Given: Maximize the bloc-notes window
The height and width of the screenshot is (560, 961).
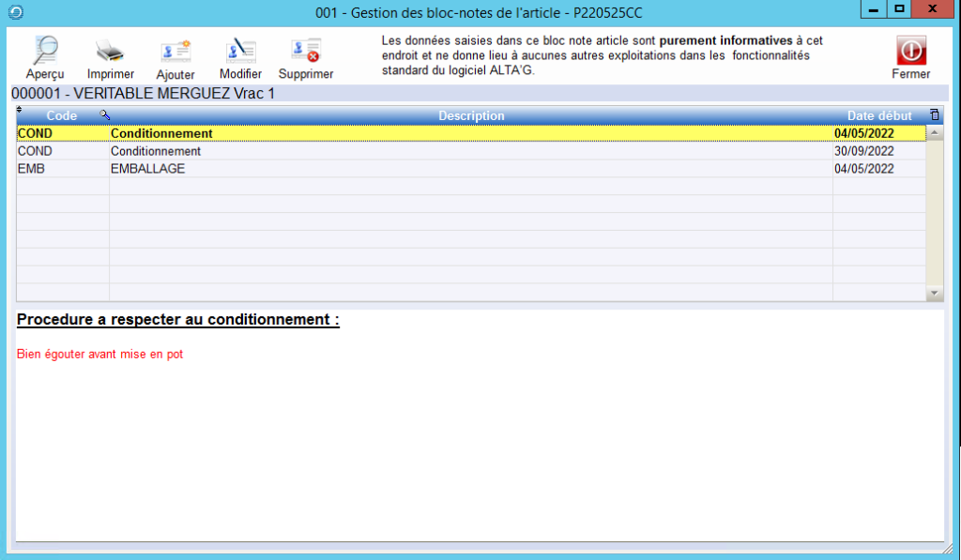Looking at the screenshot, I should [x=899, y=8].
